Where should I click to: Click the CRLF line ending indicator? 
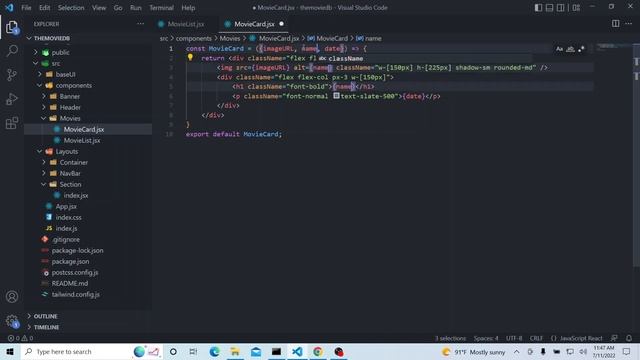536,338
